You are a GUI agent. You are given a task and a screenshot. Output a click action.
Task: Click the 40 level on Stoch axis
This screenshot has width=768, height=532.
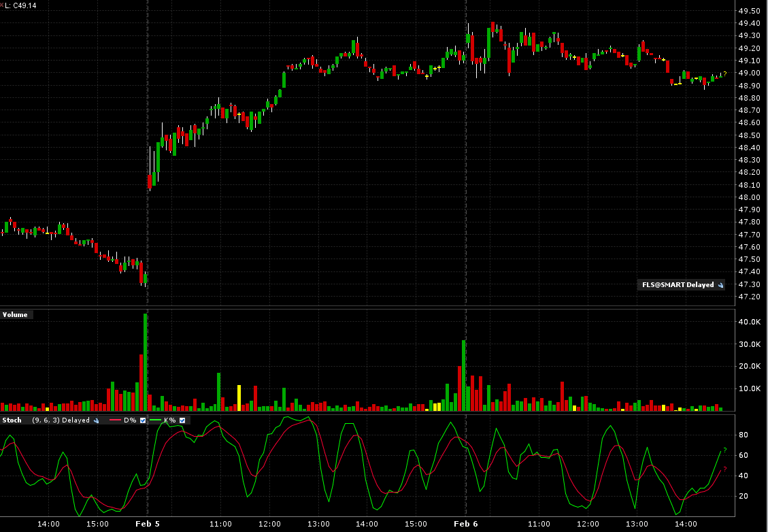pos(743,476)
